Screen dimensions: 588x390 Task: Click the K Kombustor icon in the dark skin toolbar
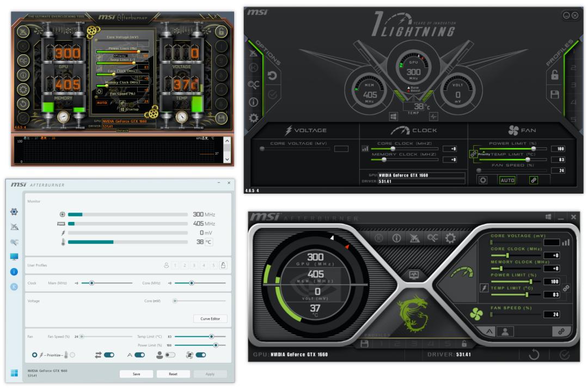(x=378, y=238)
